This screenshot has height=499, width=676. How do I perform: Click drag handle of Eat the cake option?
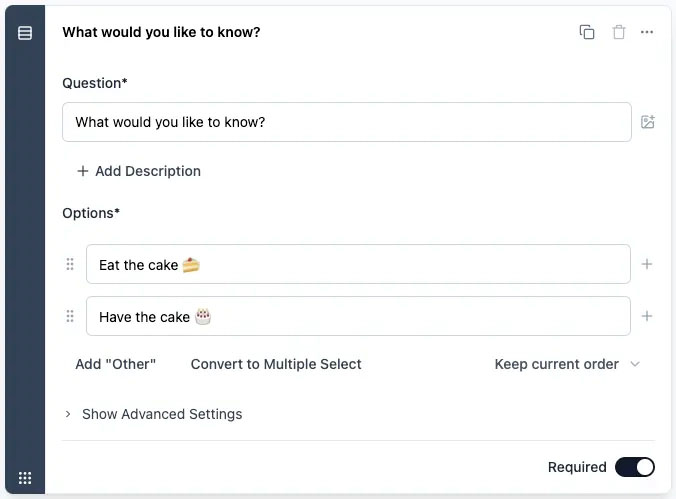click(x=70, y=264)
